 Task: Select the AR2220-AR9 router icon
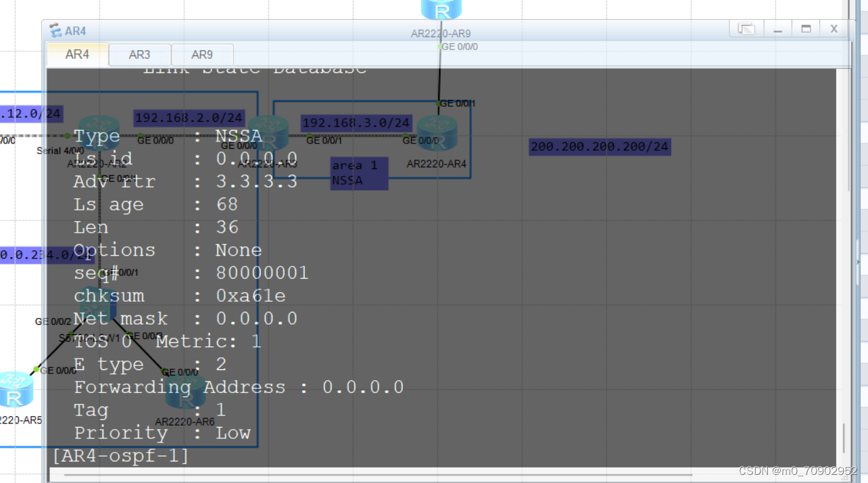coord(441,9)
